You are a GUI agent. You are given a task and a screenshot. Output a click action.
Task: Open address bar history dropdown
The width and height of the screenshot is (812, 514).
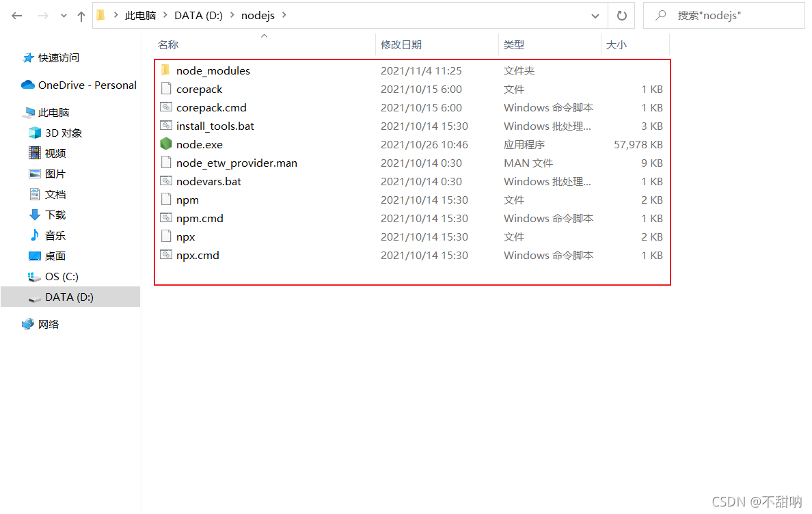click(x=595, y=16)
